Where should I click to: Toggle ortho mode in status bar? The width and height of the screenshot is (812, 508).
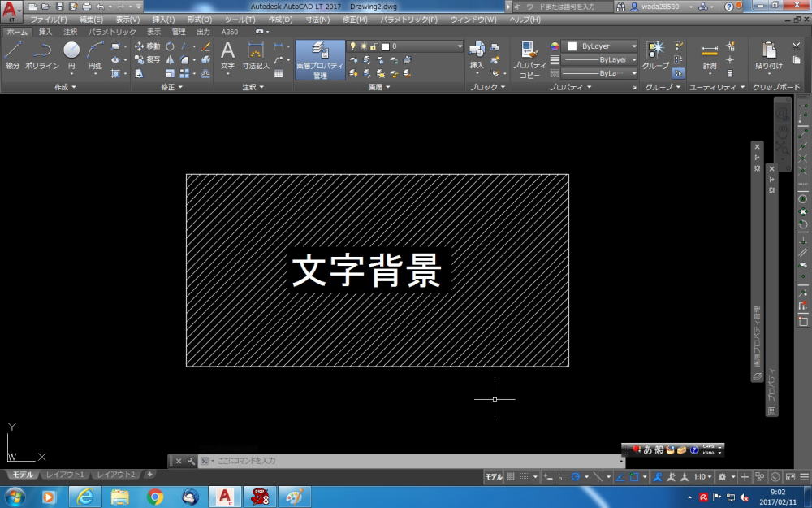(x=562, y=477)
